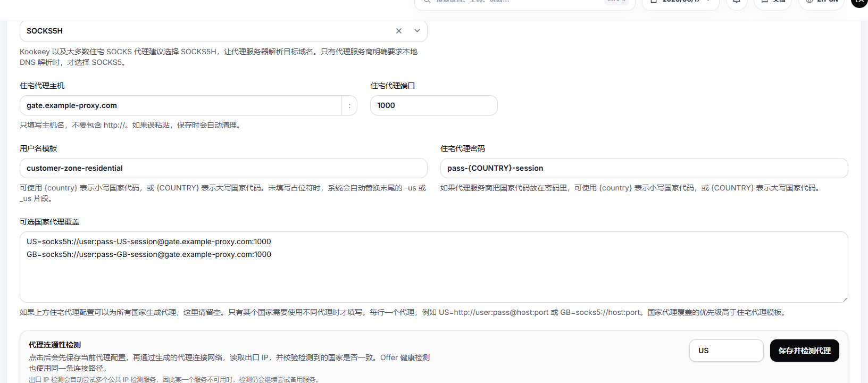Click the proxy port field showing 1000
This screenshot has height=383, width=868.
tap(433, 105)
